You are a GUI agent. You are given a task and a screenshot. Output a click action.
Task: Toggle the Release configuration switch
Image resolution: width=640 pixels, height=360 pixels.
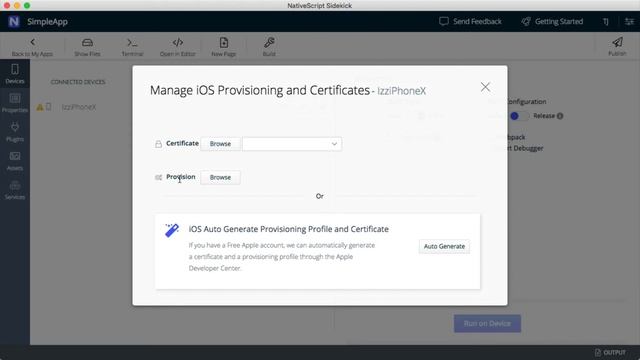519,116
